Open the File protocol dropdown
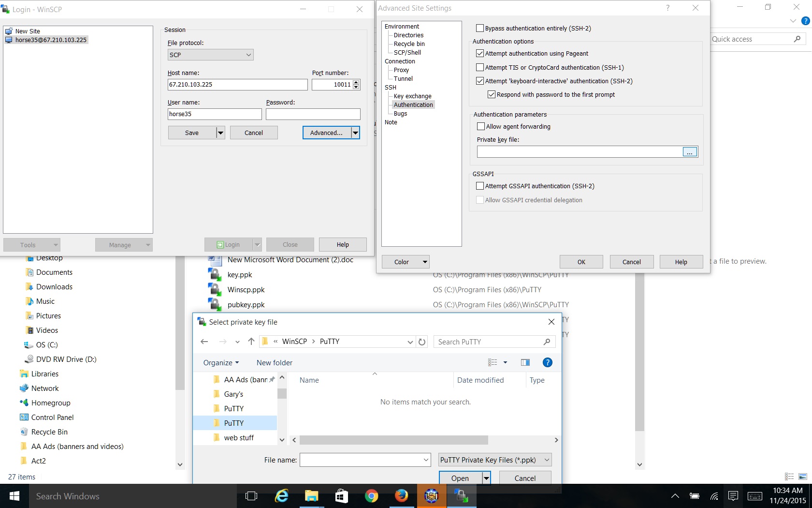 coord(248,55)
